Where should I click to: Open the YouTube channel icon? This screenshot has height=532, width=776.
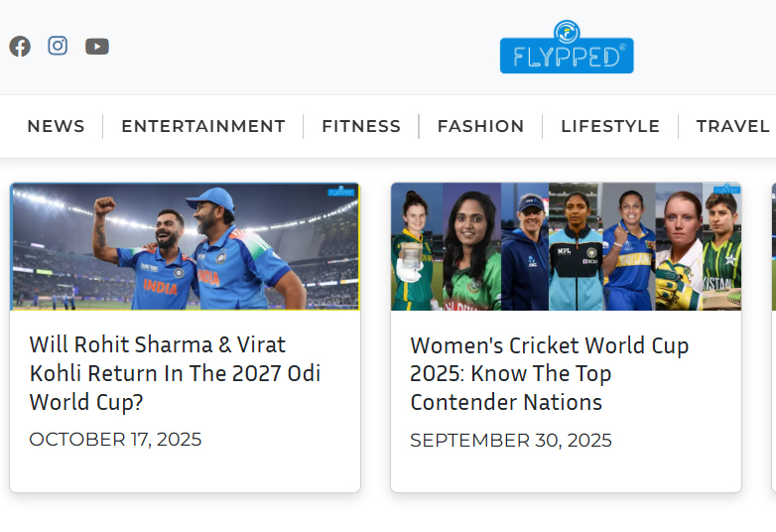click(x=96, y=47)
